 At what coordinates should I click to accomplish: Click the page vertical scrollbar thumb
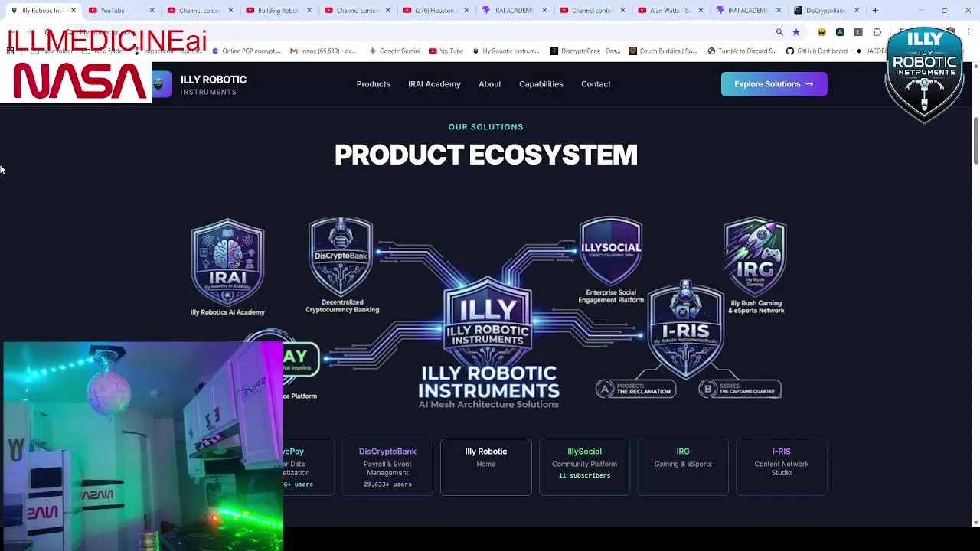975,140
